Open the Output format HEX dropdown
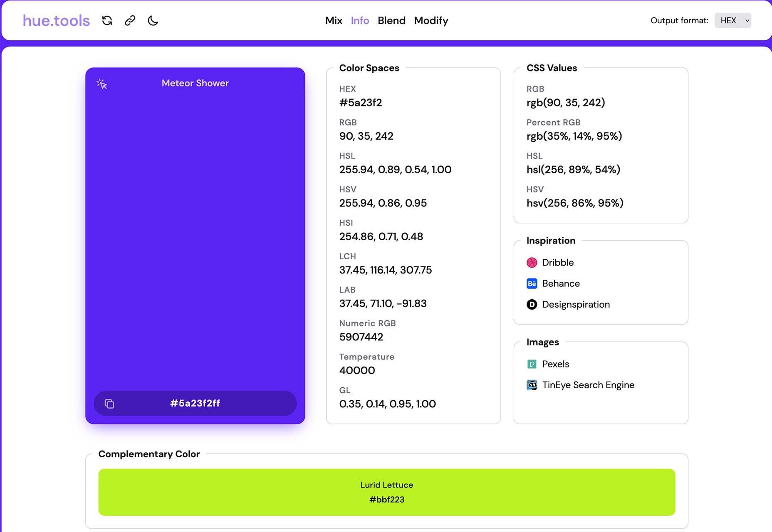The height and width of the screenshot is (532, 772). (x=732, y=20)
